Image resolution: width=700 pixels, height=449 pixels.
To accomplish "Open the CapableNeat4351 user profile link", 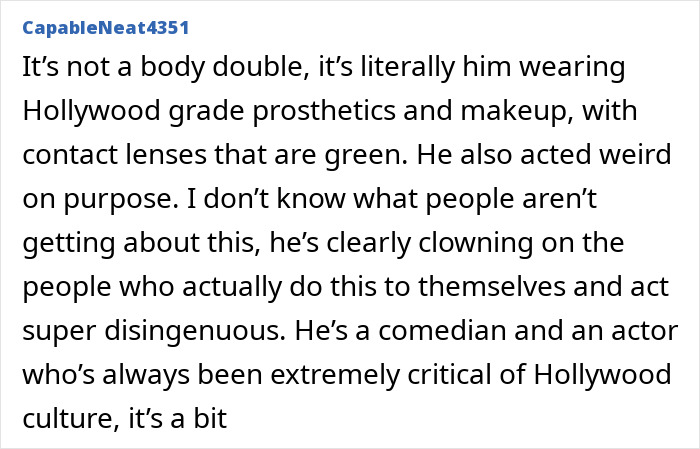I will [x=104, y=27].
